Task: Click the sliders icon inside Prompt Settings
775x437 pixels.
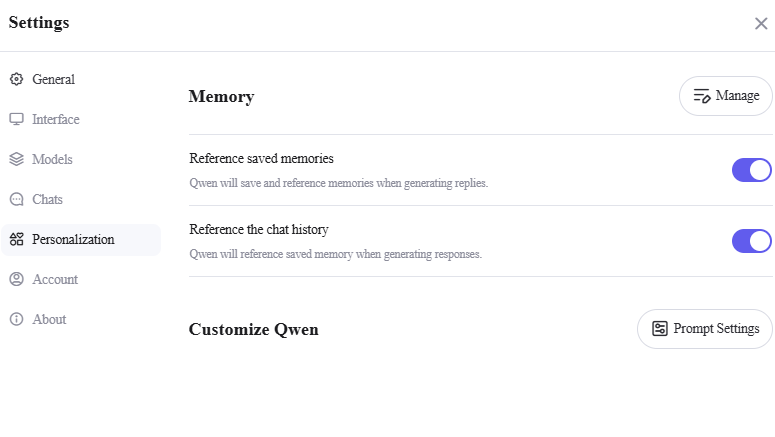Action: [660, 329]
